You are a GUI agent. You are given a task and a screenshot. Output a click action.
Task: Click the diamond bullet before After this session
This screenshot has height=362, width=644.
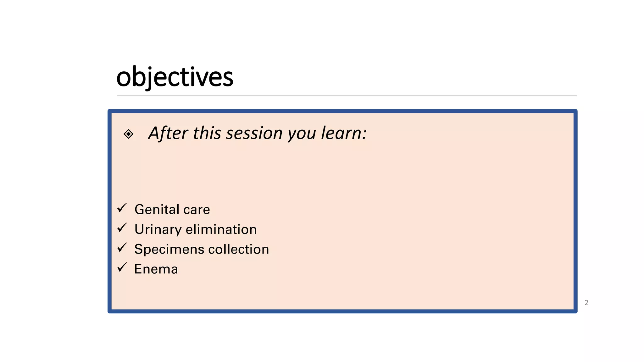128,134
